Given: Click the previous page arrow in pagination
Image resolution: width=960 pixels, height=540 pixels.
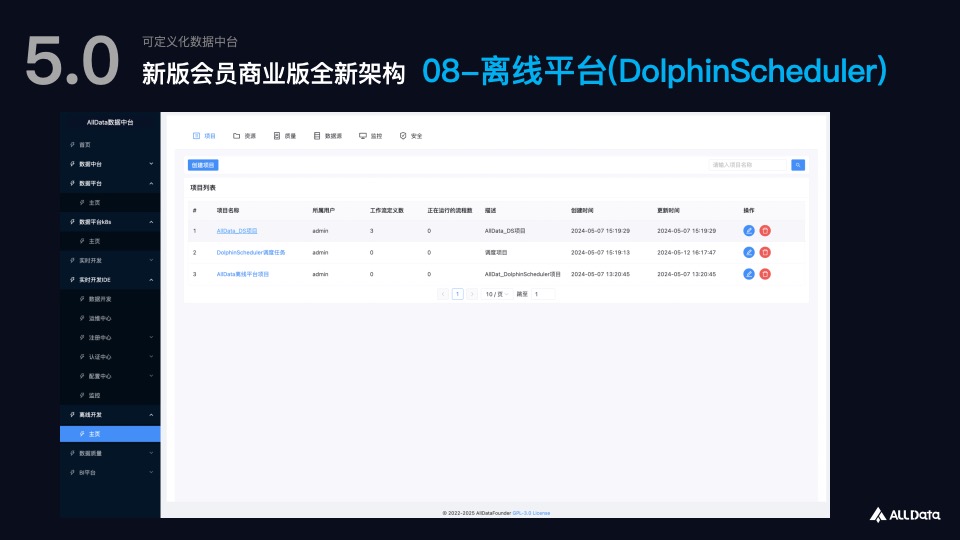Looking at the screenshot, I should coord(443,294).
